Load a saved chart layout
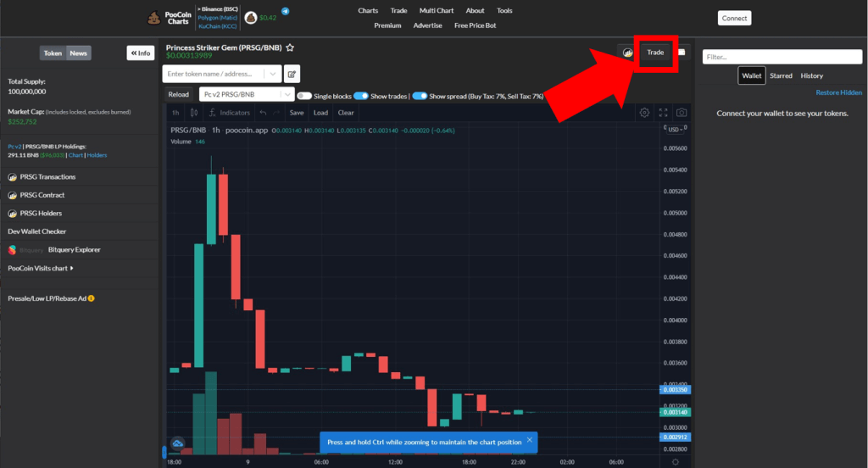The image size is (868, 468). [321, 113]
